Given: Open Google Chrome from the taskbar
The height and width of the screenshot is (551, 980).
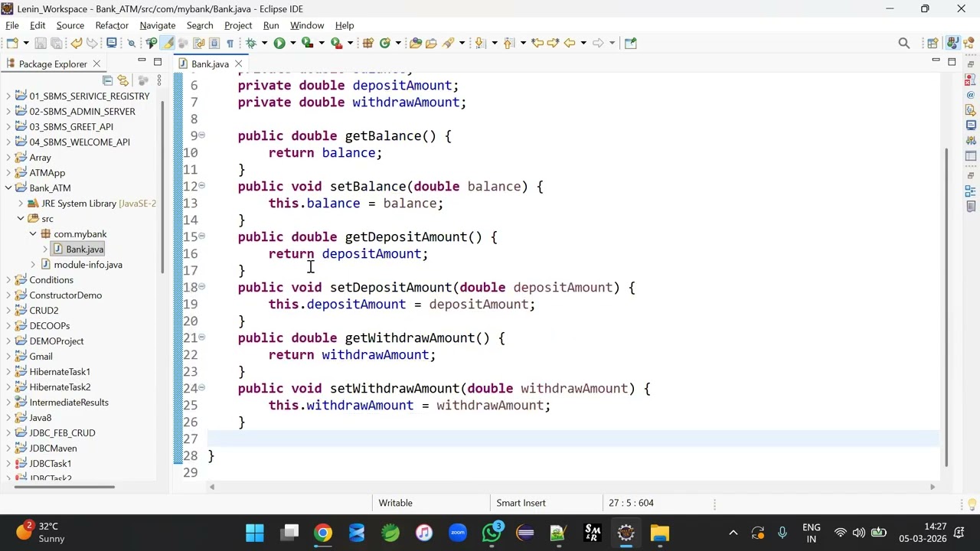Looking at the screenshot, I should click(323, 533).
